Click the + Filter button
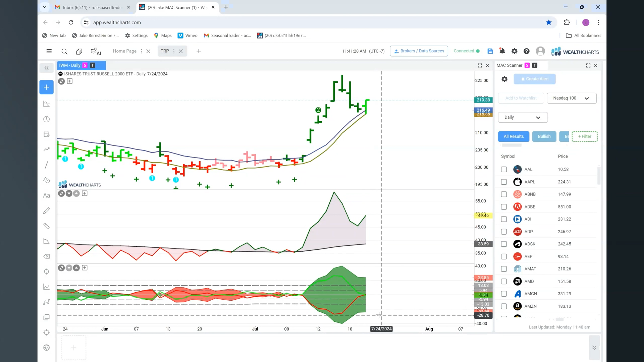This screenshot has height=362, width=644. (585, 136)
